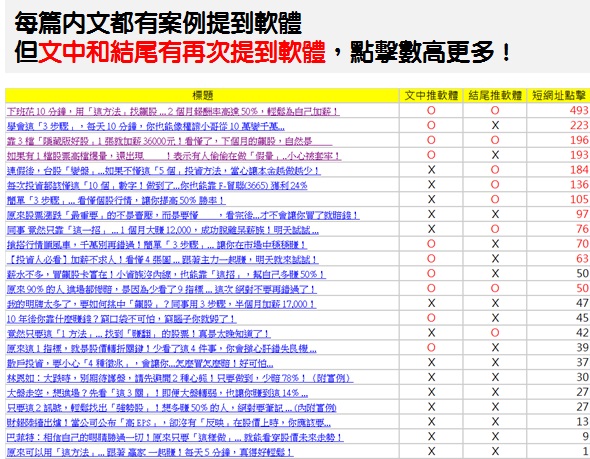590x459 pixels.
Task: Select the click count 30
Action: [x=582, y=377]
